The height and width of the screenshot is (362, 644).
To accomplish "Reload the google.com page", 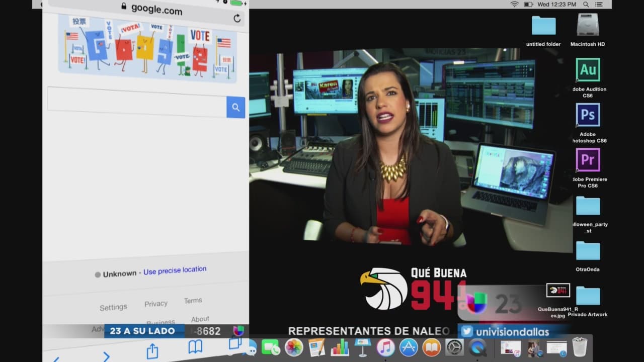I will pyautogui.click(x=237, y=19).
